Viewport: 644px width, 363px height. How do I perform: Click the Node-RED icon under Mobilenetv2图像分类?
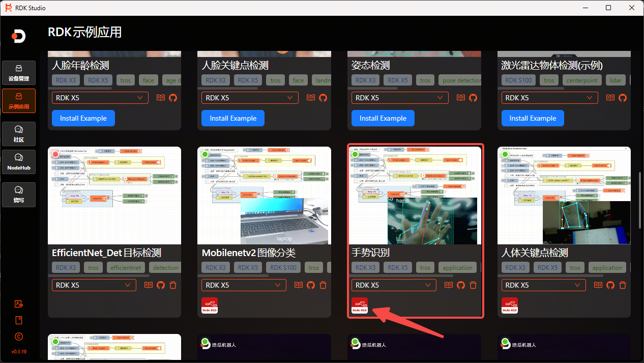210,305
